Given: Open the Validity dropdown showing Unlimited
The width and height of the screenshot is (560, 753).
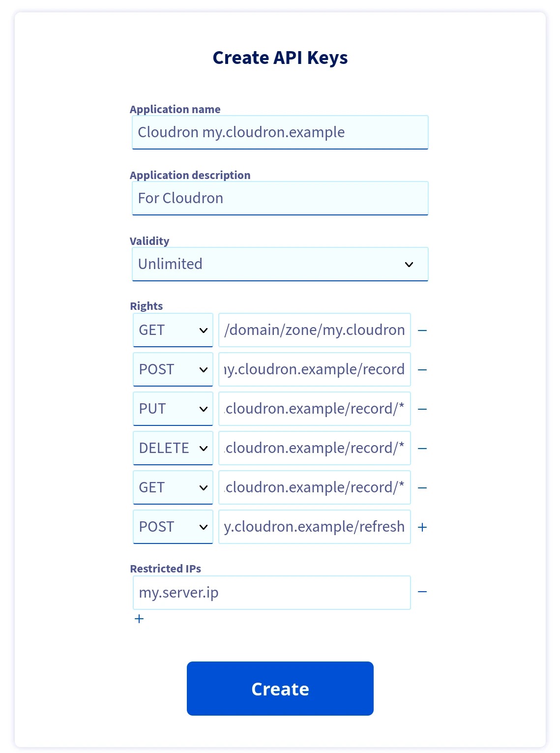Looking at the screenshot, I should pyautogui.click(x=280, y=264).
